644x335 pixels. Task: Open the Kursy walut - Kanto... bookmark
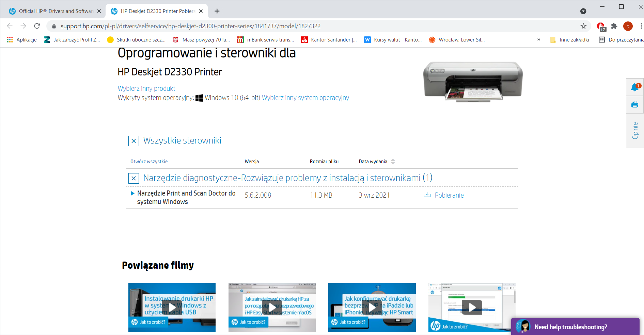click(393, 40)
